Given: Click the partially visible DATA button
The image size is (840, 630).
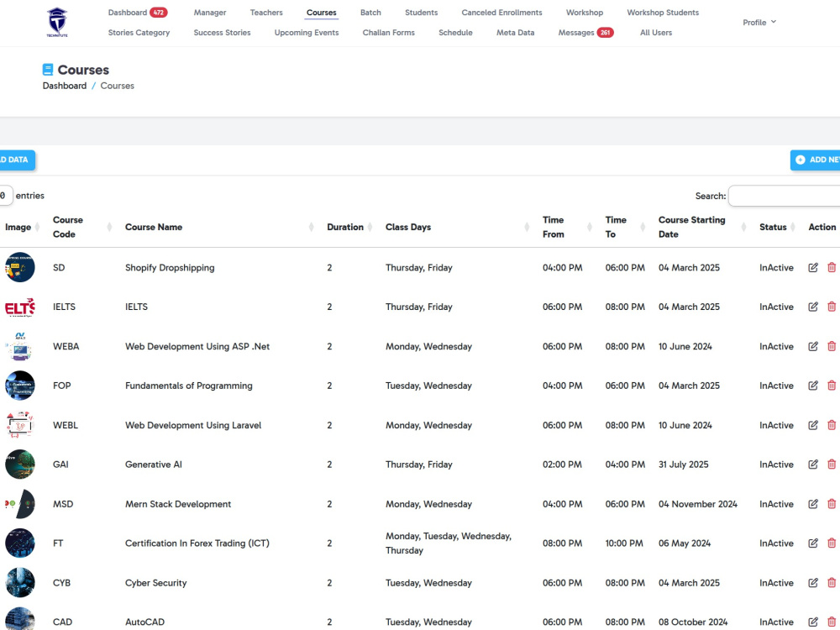Looking at the screenshot, I should pos(17,160).
